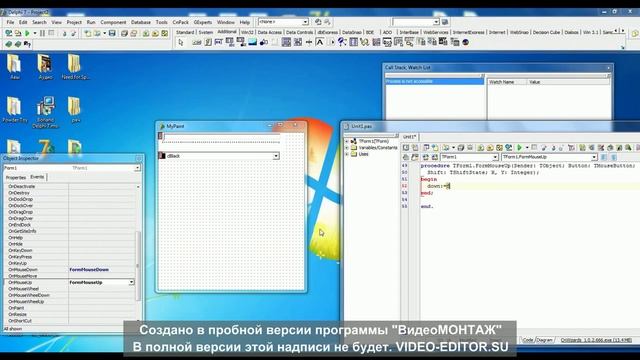Open the Window menu
The height and width of the screenshot is (360, 640).
(226, 22)
